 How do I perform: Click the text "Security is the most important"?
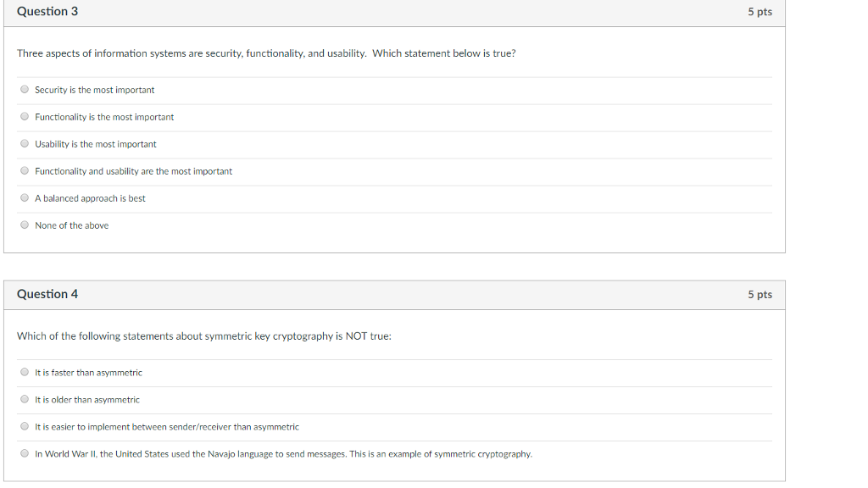pyautogui.click(x=95, y=90)
